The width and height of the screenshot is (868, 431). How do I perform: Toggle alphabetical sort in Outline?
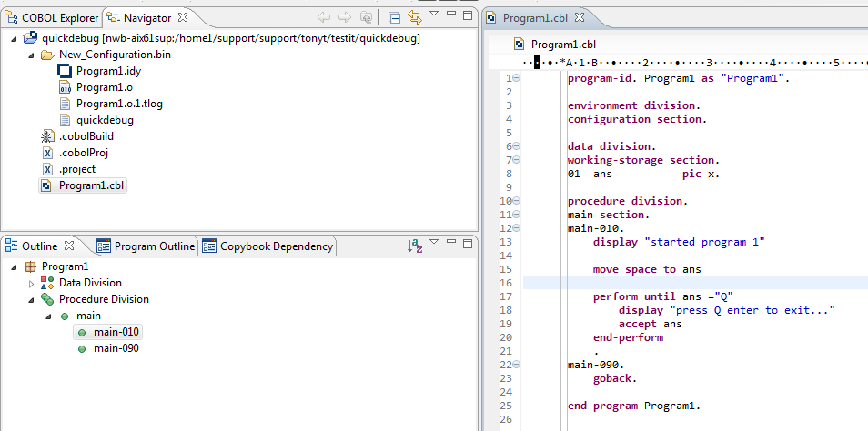[415, 246]
